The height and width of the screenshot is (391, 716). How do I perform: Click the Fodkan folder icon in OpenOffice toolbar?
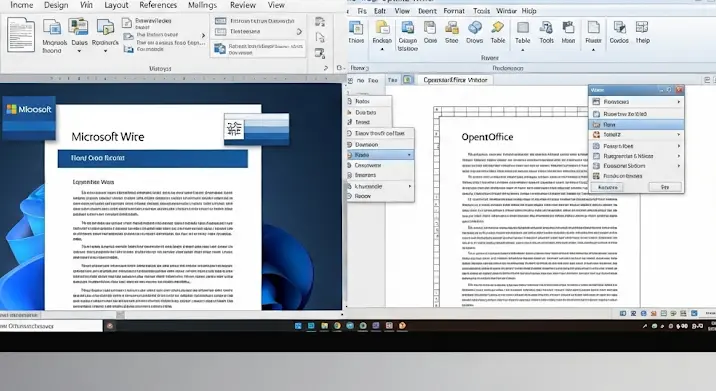pyautogui.click(x=382, y=27)
